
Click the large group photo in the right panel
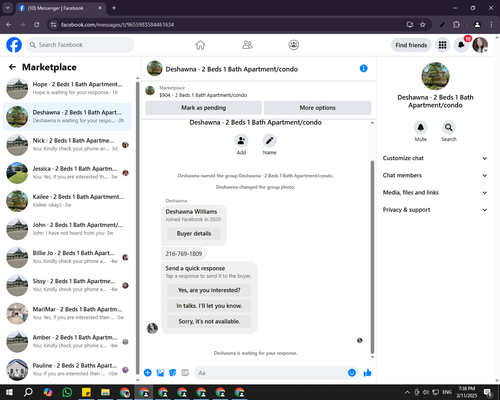tap(435, 76)
